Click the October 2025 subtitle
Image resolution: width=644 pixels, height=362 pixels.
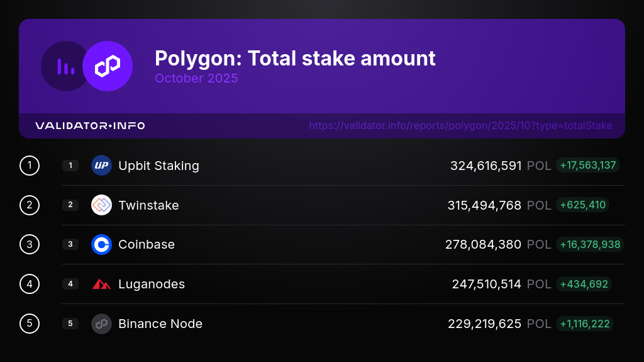pyautogui.click(x=196, y=78)
